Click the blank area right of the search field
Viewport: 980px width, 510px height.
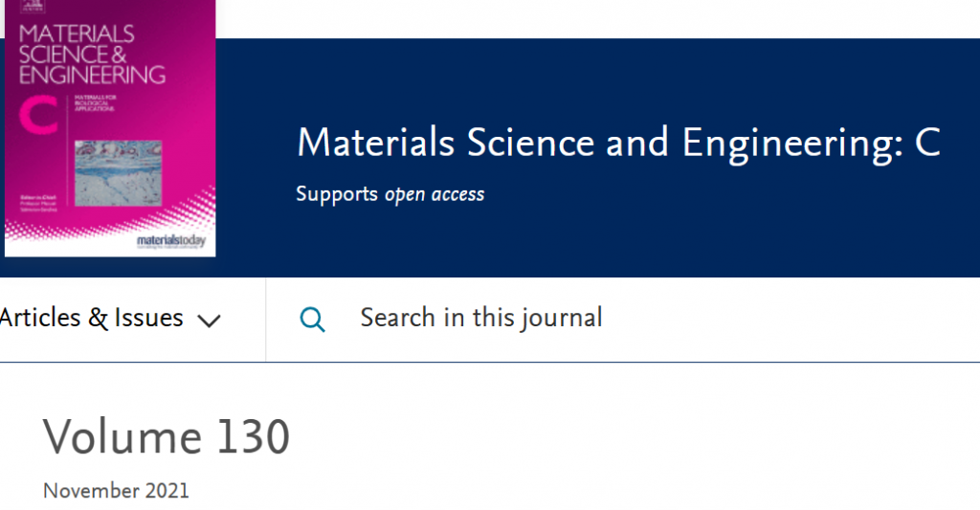813,319
